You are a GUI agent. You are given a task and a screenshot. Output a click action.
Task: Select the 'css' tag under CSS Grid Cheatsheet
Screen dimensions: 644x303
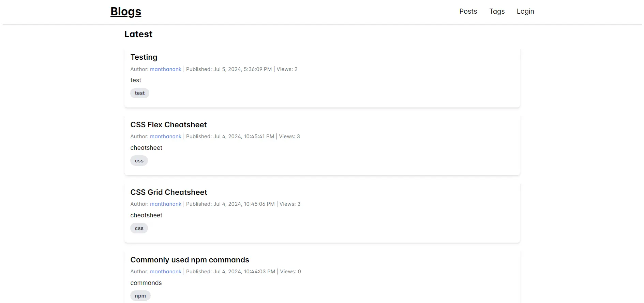tap(139, 228)
